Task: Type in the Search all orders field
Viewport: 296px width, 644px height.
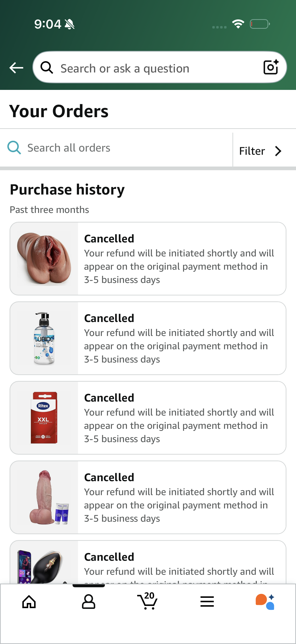Action: (x=125, y=148)
